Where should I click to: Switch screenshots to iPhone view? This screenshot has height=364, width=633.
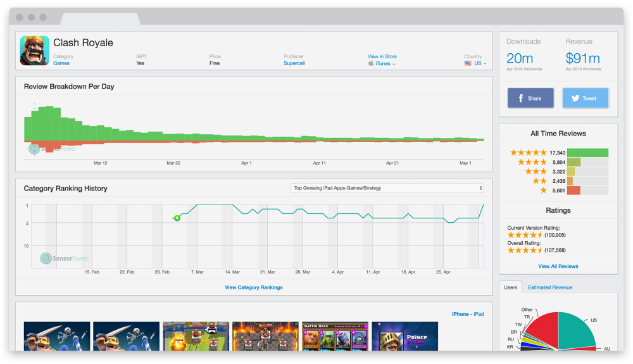tap(460, 314)
